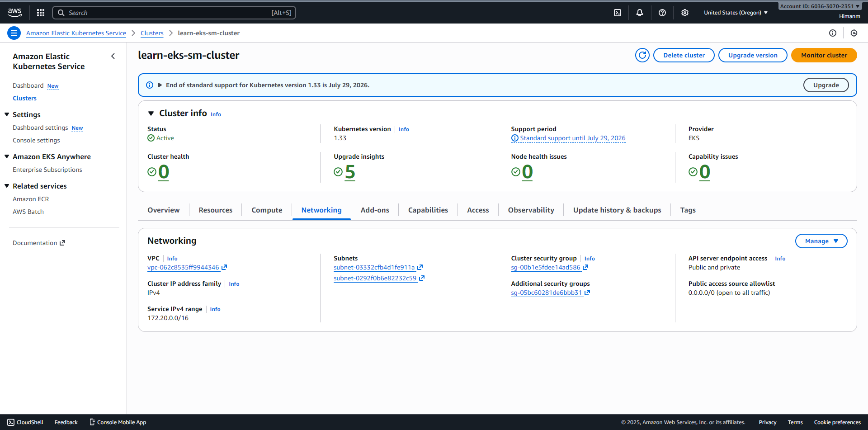This screenshot has height=430, width=868.
Task: Open the AWS services grid menu
Action: tap(41, 13)
